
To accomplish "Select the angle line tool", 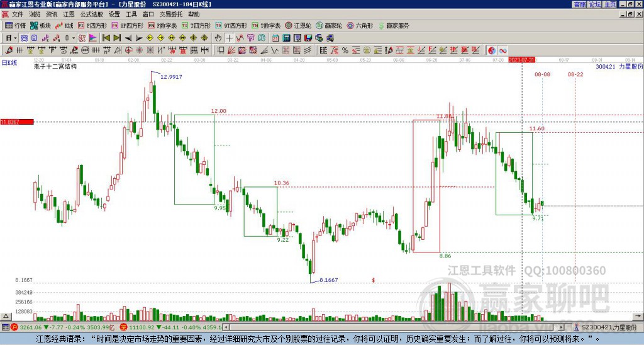I will coord(264,50).
